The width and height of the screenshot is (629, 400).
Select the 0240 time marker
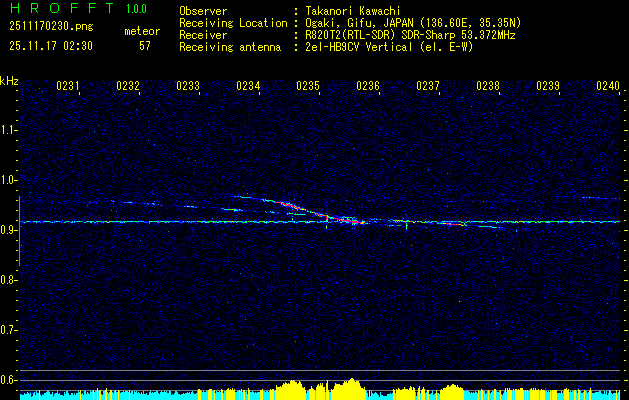tap(607, 87)
